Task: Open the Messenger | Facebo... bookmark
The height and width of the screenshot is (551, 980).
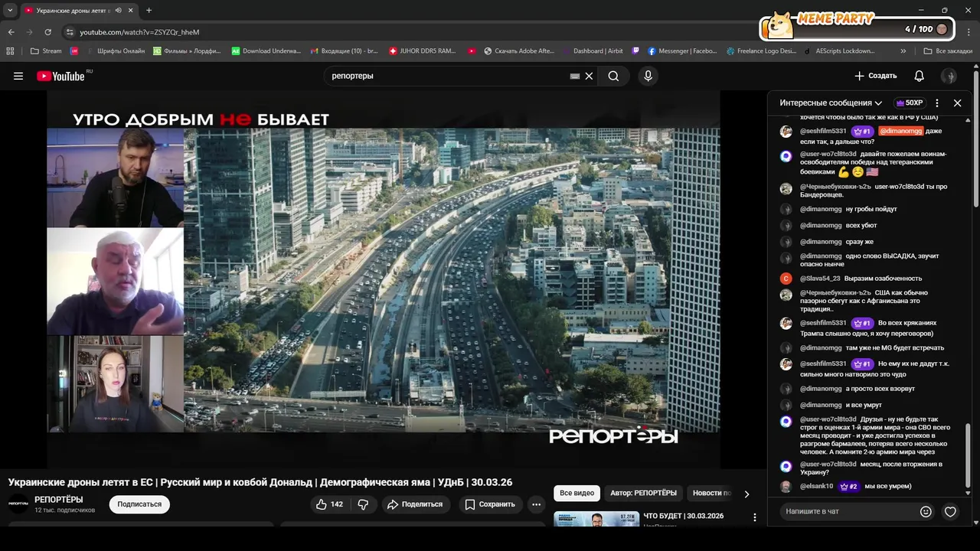Action: (x=682, y=51)
